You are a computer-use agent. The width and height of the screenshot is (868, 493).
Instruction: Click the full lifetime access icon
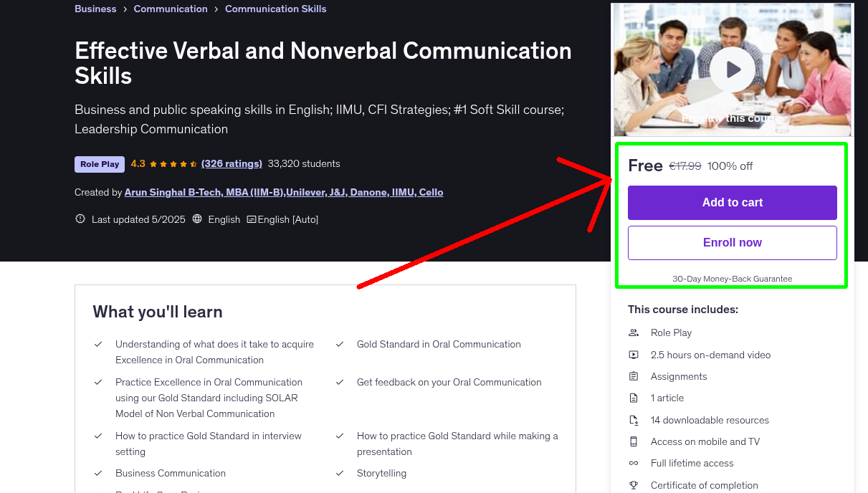[x=634, y=463]
